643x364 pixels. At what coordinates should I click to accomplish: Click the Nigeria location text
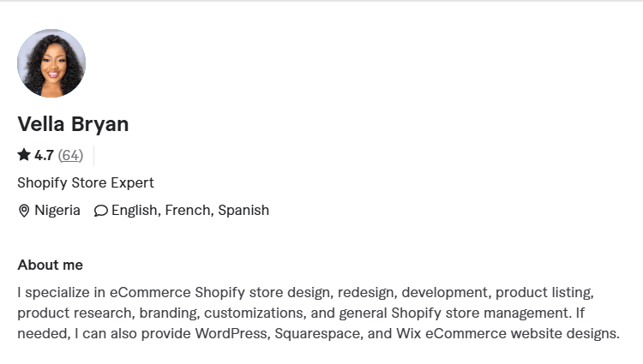(57, 210)
